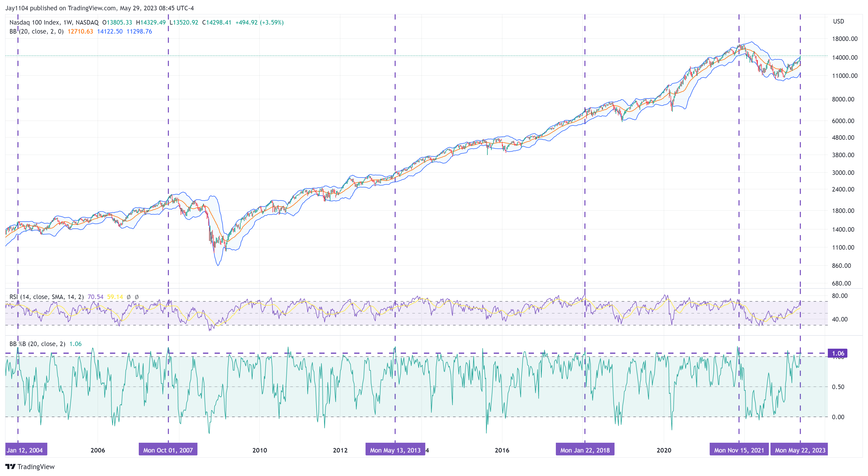
Task: Click the USD currency label
Action: (838, 22)
